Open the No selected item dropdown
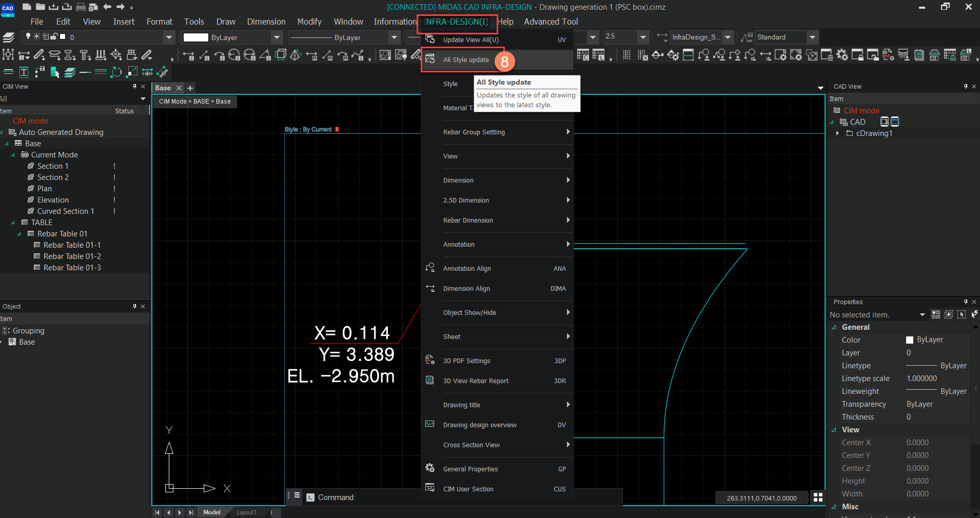 (x=922, y=314)
